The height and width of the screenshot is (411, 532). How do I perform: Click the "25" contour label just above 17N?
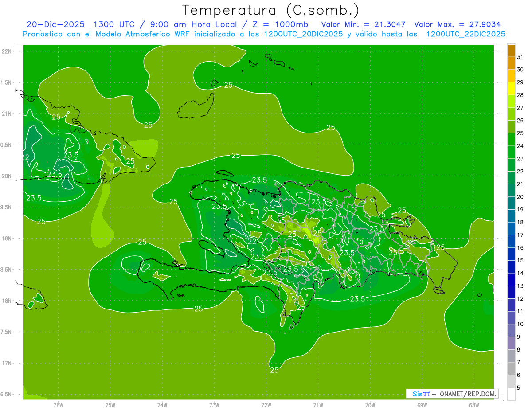[x=274, y=370]
